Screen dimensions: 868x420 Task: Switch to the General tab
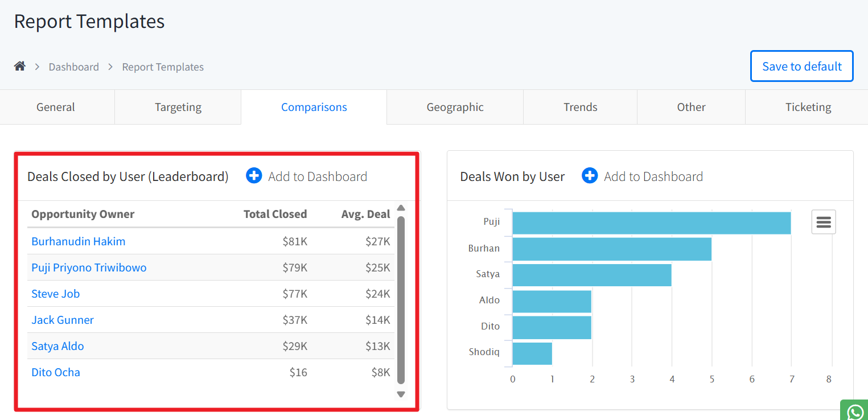tap(56, 107)
